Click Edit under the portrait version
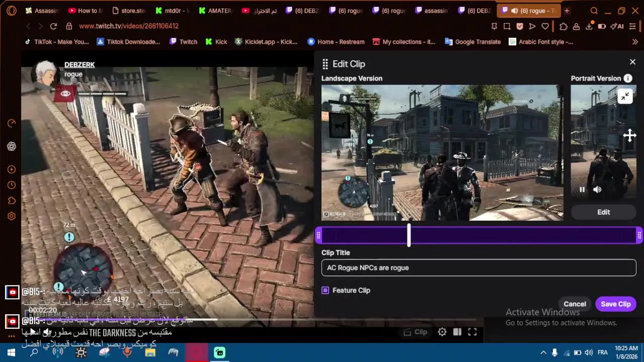This screenshot has width=644, height=362. tap(603, 212)
